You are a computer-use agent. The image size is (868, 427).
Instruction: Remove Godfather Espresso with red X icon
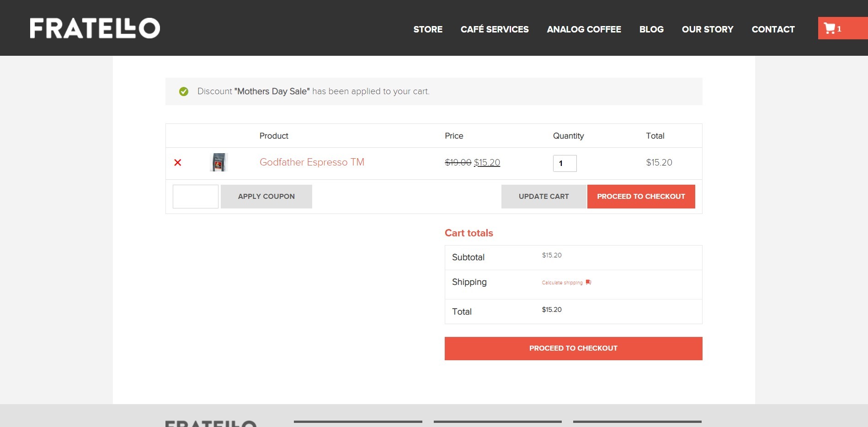pyautogui.click(x=178, y=162)
